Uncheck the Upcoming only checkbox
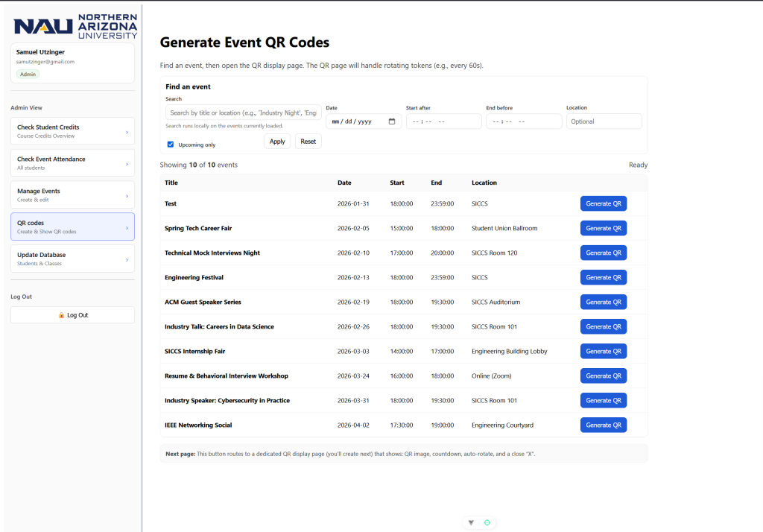 tap(171, 145)
